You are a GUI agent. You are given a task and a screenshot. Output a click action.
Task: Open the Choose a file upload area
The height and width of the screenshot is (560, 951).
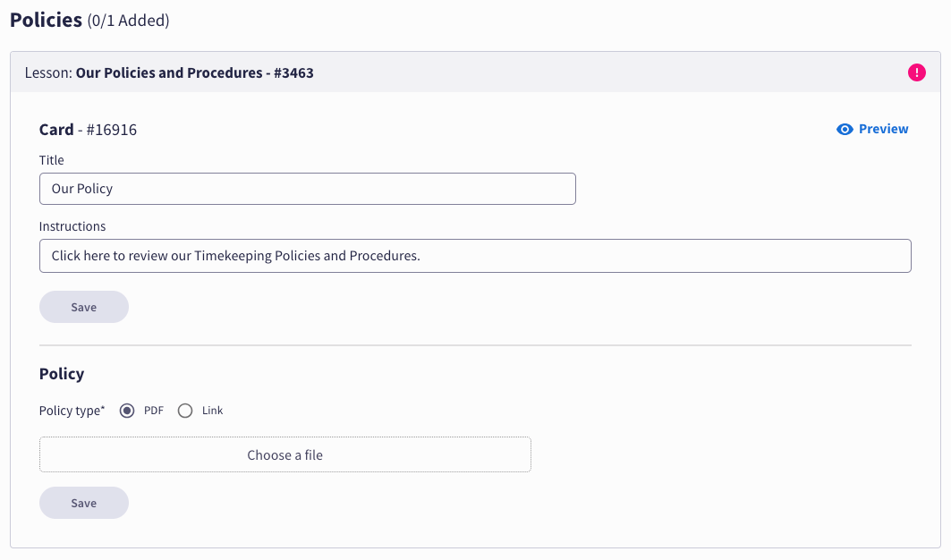point(284,454)
